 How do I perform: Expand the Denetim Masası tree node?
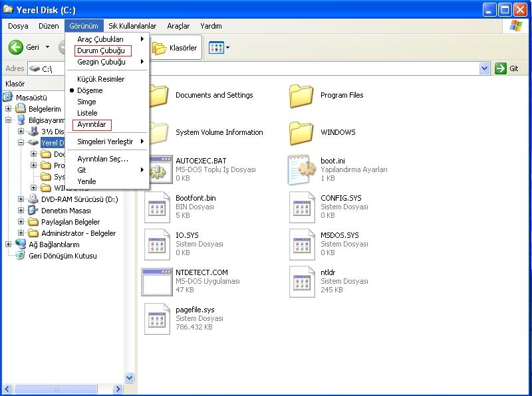pos(21,210)
